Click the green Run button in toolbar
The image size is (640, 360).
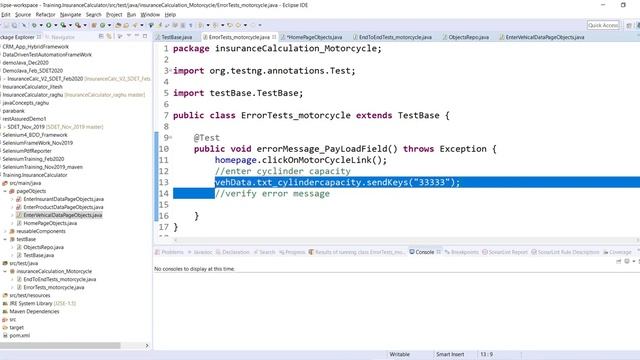point(49,25)
